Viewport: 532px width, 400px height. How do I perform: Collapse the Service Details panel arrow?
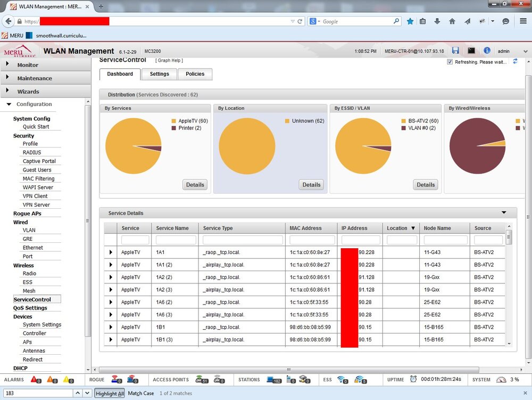[504, 212]
